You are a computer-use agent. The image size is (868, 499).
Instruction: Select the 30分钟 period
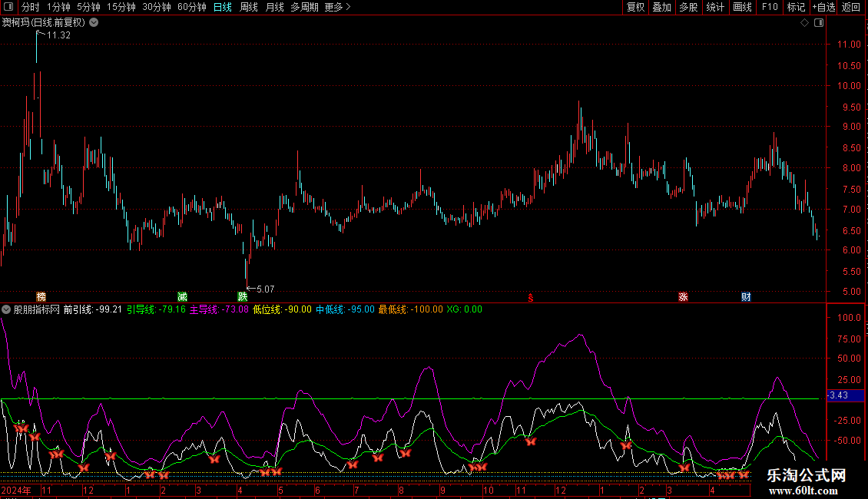(156, 7)
